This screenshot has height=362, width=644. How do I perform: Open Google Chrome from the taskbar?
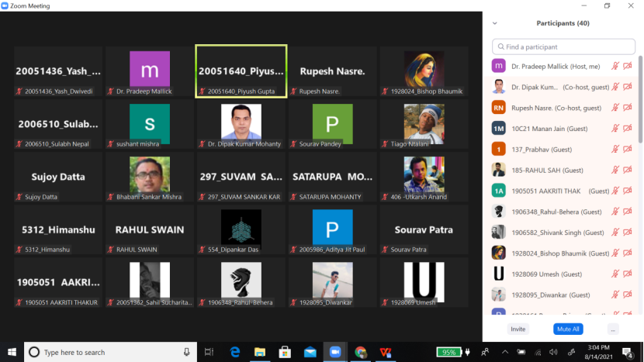[361, 352]
